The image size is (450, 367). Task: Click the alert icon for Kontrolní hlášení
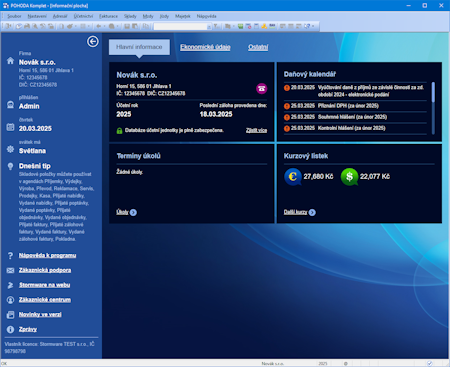287,128
